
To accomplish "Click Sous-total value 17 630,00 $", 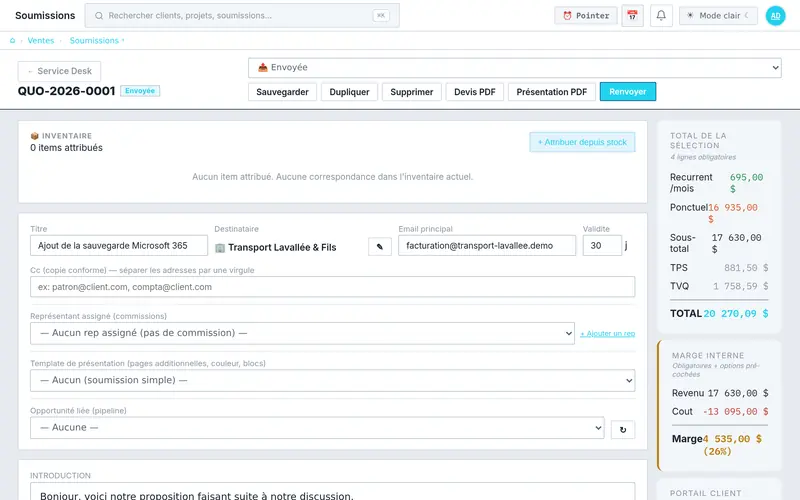I will pyautogui.click(x=736, y=243).
